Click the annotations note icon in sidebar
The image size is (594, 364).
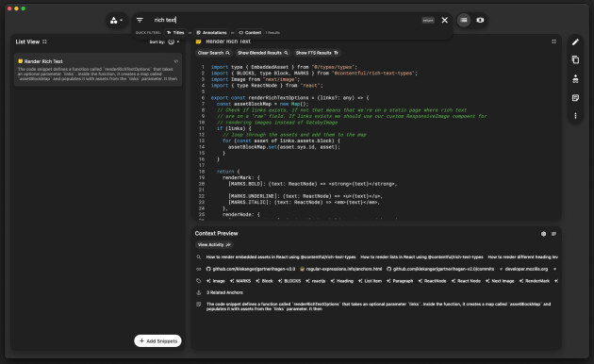575,98
